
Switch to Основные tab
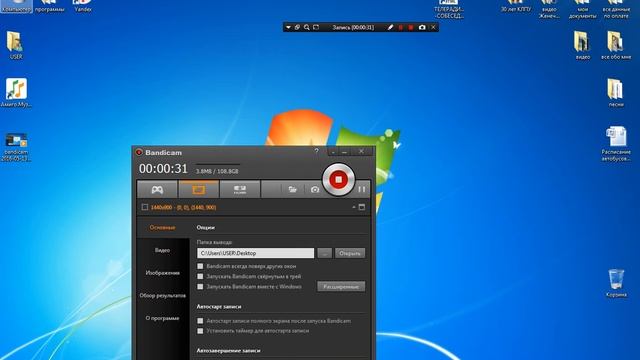click(x=162, y=227)
